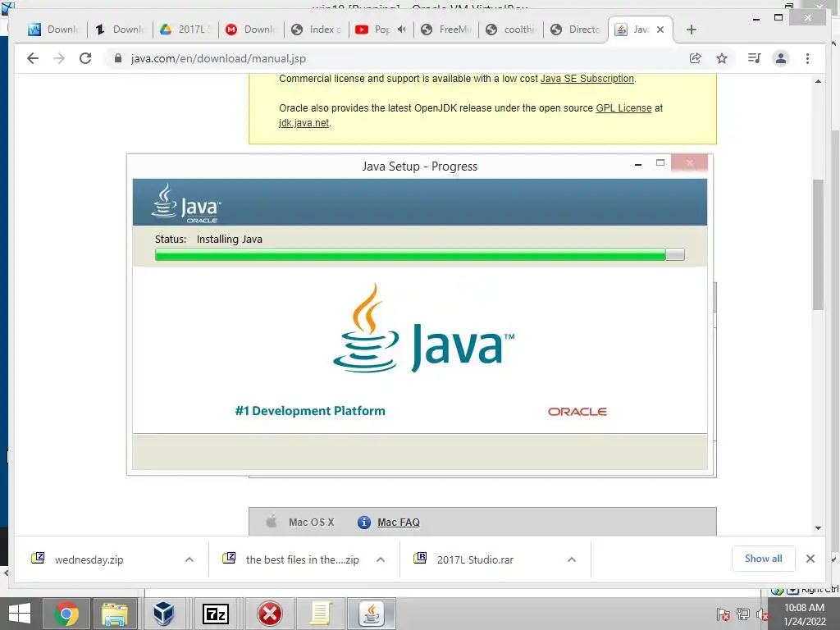Viewport: 840px width, 630px height.
Task: Open the Mac FAQ link
Action: tap(399, 523)
